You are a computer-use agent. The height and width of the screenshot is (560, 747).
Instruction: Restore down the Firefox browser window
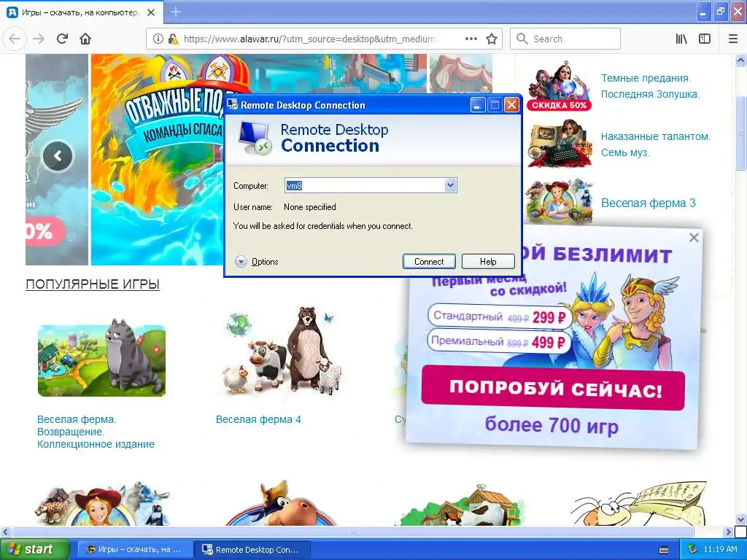click(720, 12)
